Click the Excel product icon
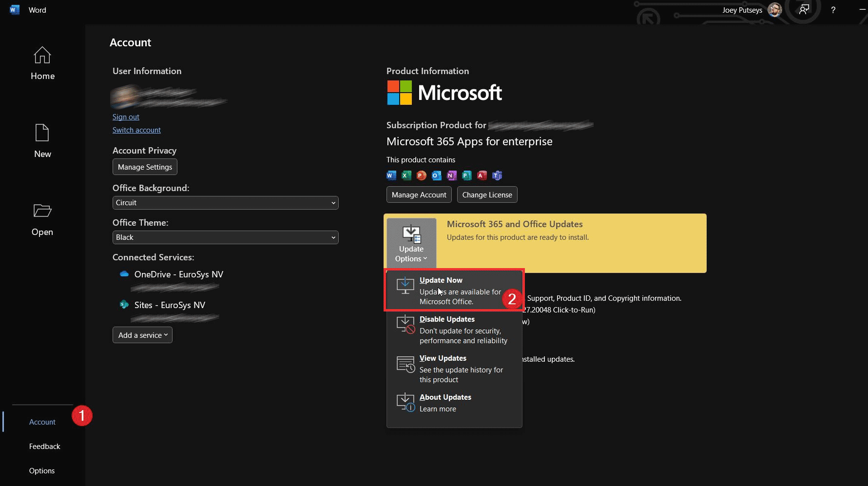Screen dimensions: 868x486 tap(406, 175)
